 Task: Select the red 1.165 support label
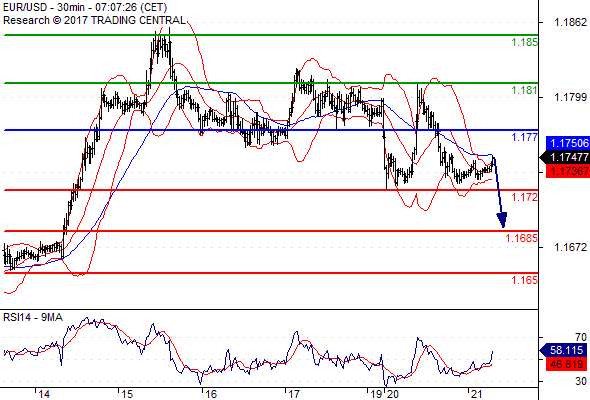pyautogui.click(x=525, y=280)
